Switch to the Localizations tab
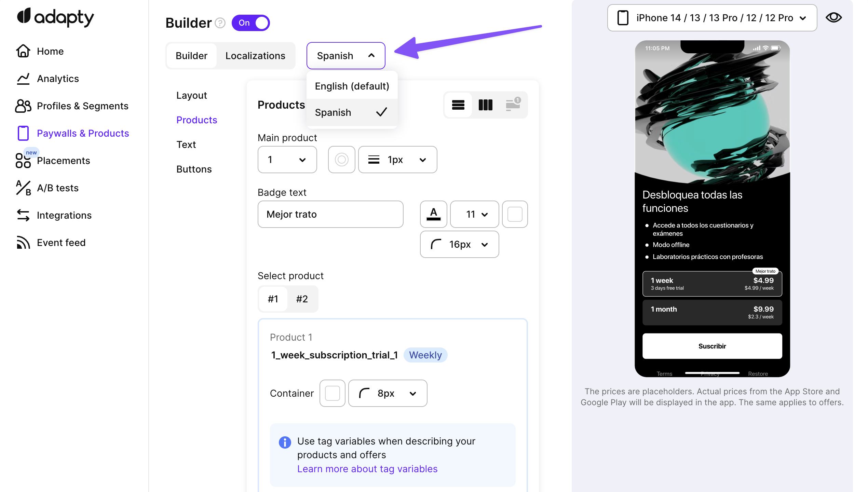Image resolution: width=868 pixels, height=492 pixels. click(255, 56)
